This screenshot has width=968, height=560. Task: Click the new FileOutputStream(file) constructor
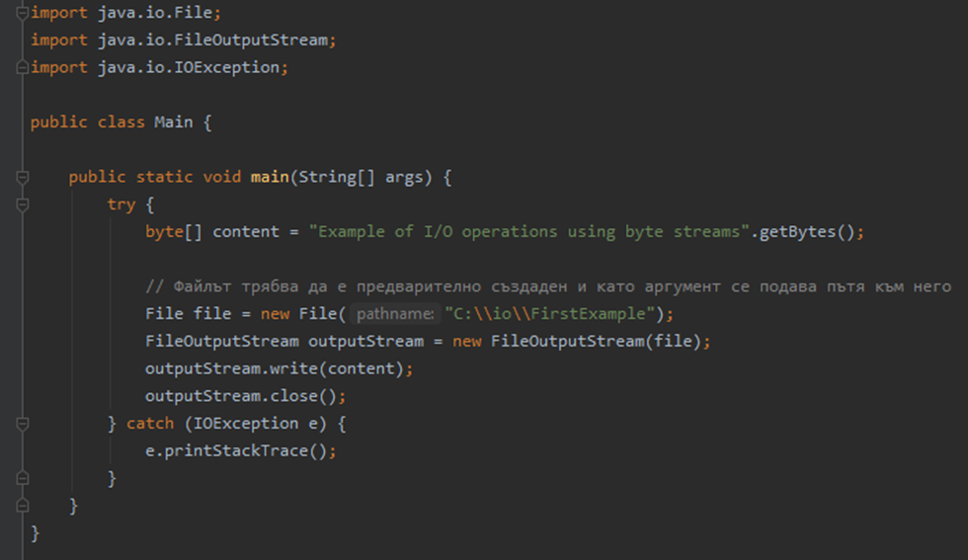point(577,342)
